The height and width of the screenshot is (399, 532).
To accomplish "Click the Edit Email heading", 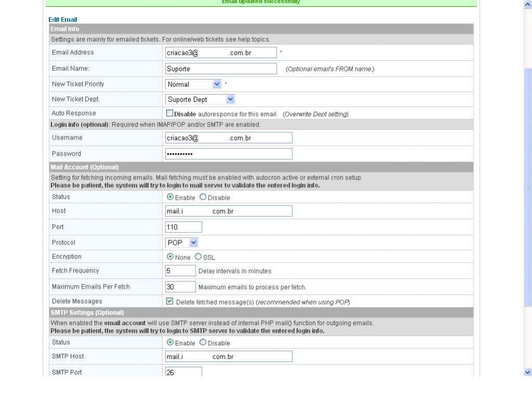I will point(63,19).
